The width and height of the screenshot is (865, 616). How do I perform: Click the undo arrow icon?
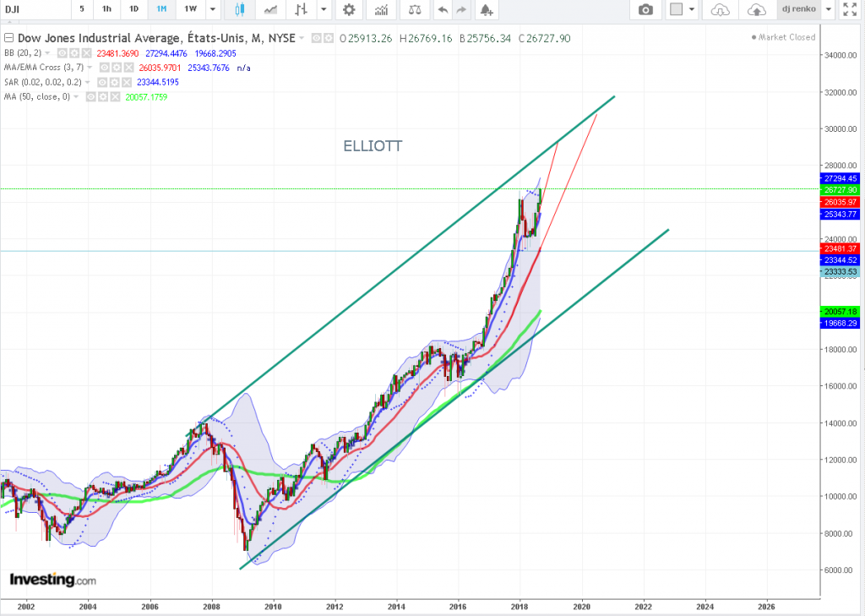[x=443, y=9]
